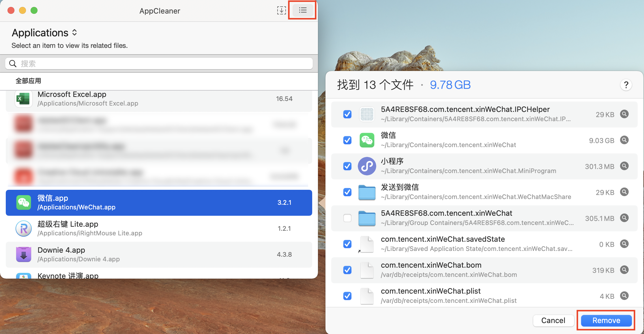Viewport: 644px width, 334px height.
Task: Click the 小程序 mini program icon
Action: (367, 166)
